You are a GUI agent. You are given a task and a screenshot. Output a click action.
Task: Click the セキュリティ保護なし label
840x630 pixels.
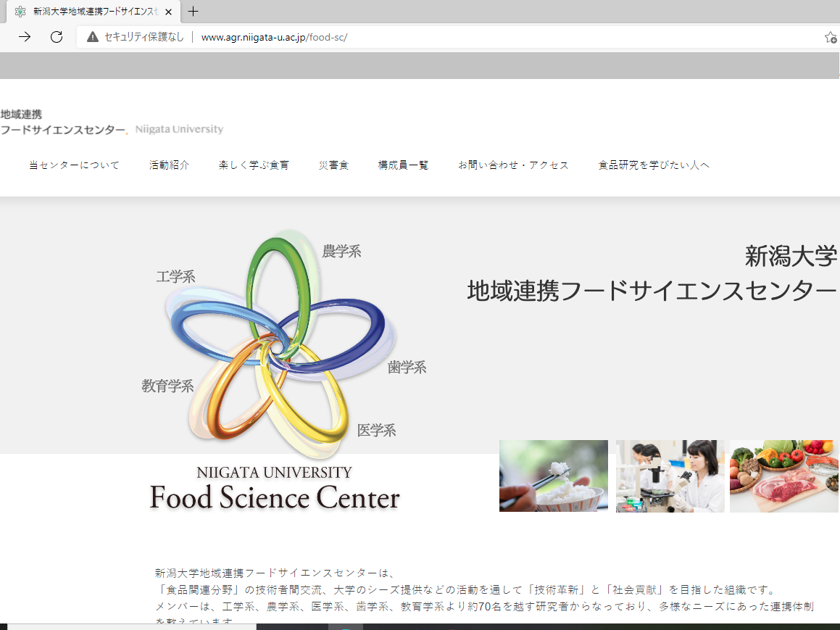(144, 37)
